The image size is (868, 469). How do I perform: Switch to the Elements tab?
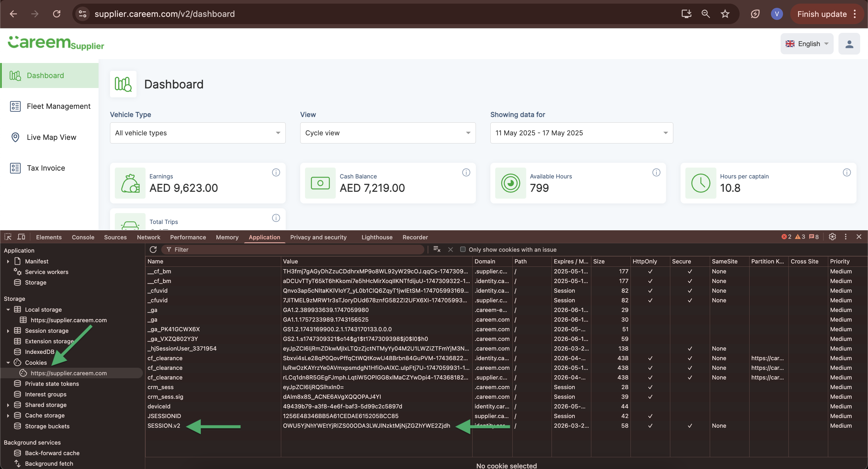(x=49, y=237)
